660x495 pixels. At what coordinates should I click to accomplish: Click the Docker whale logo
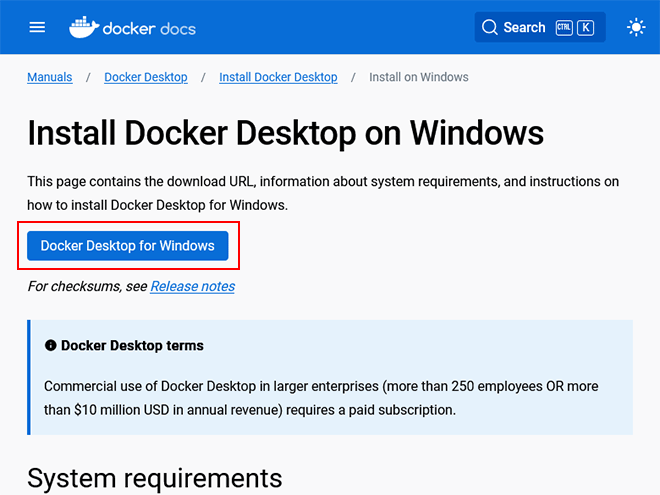pyautogui.click(x=84, y=27)
